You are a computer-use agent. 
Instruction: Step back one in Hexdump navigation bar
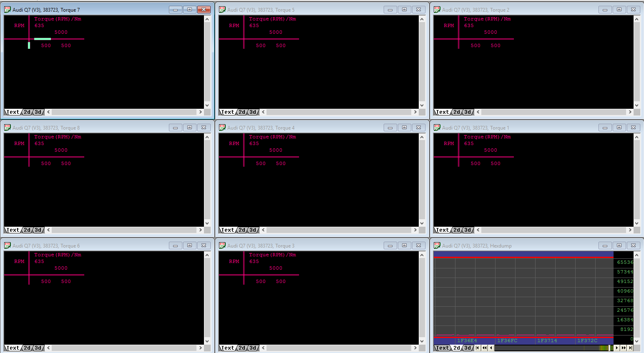(491, 348)
